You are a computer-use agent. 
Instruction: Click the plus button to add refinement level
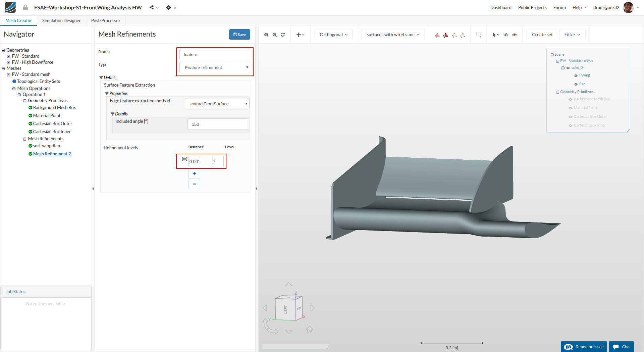pos(194,174)
